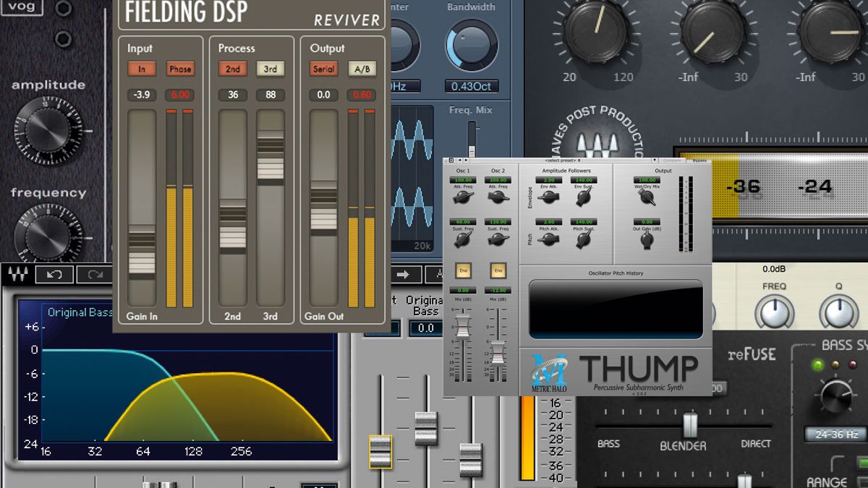This screenshot has width=868, height=488.
Task: Click the left preset arrow on Thump
Action: pyautogui.click(x=459, y=160)
